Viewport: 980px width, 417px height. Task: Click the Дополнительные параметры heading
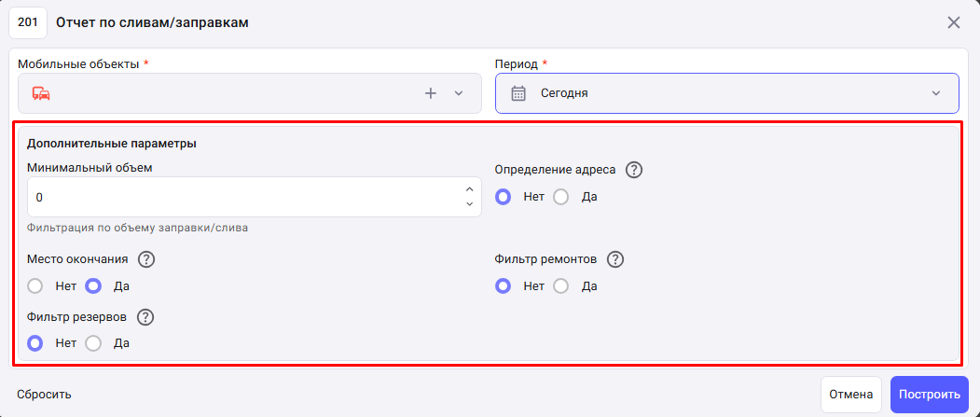coord(112,144)
